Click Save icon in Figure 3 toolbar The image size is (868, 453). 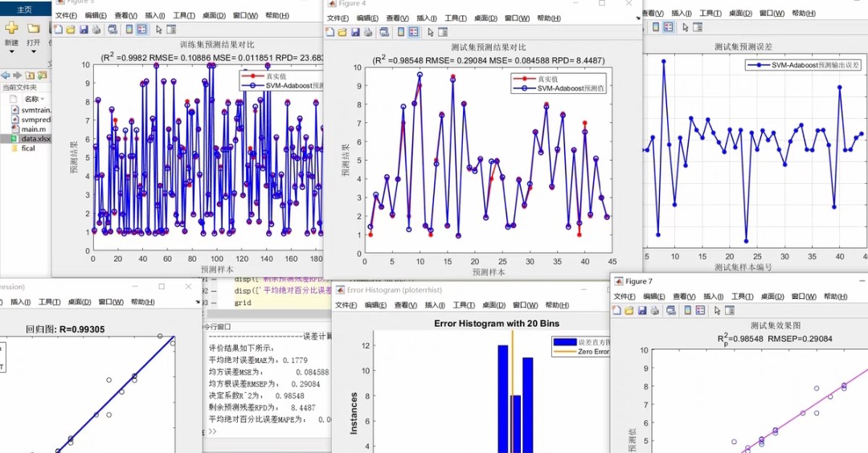[84, 29]
